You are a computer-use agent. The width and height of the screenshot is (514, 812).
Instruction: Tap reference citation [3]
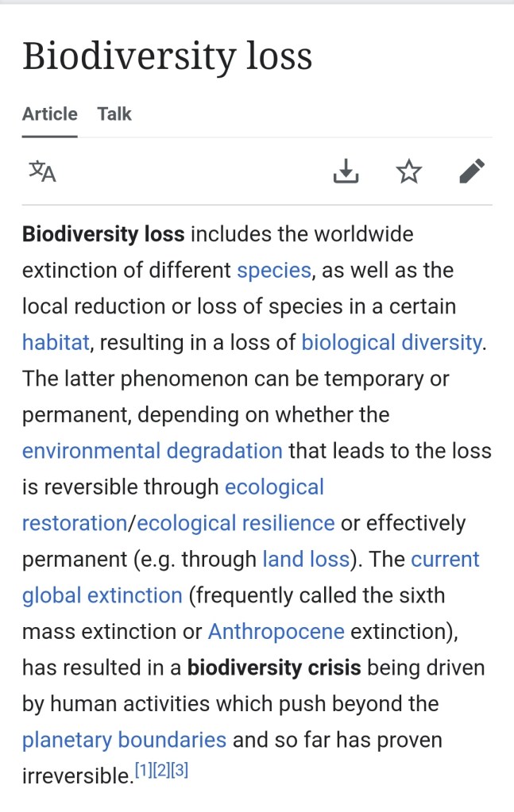[x=180, y=770]
